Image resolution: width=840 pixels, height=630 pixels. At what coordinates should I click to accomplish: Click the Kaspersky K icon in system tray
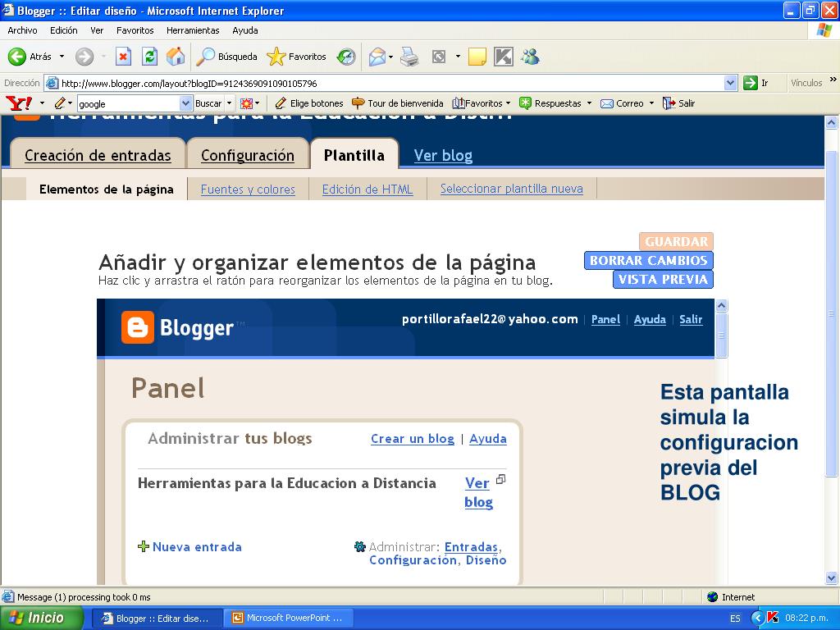coord(773,618)
